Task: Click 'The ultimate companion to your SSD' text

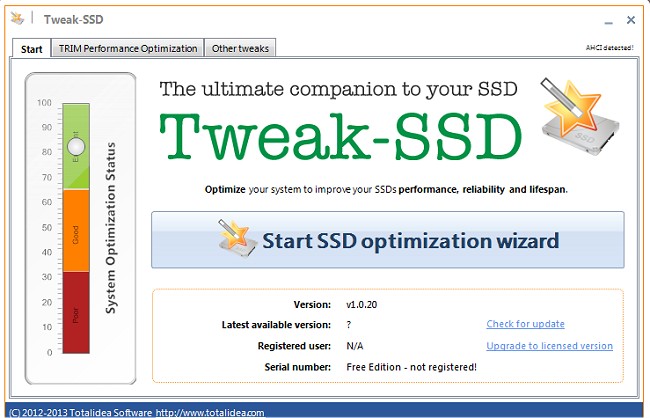Action: click(339, 89)
